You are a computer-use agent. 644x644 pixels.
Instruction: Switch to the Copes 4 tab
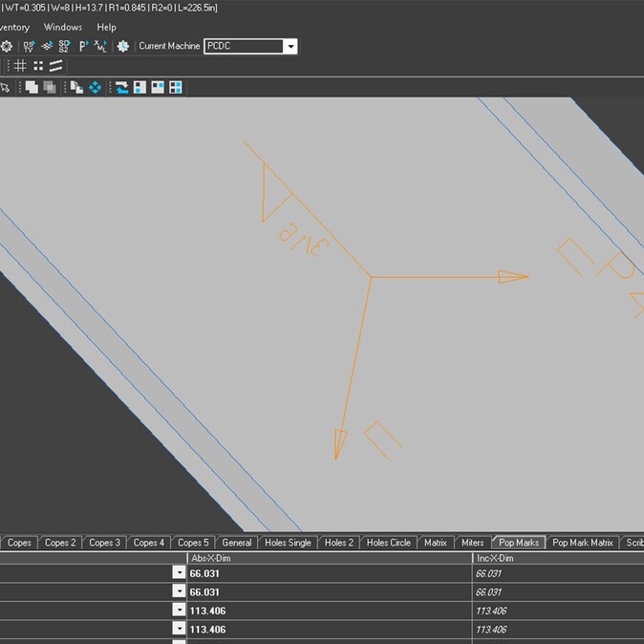(149, 543)
